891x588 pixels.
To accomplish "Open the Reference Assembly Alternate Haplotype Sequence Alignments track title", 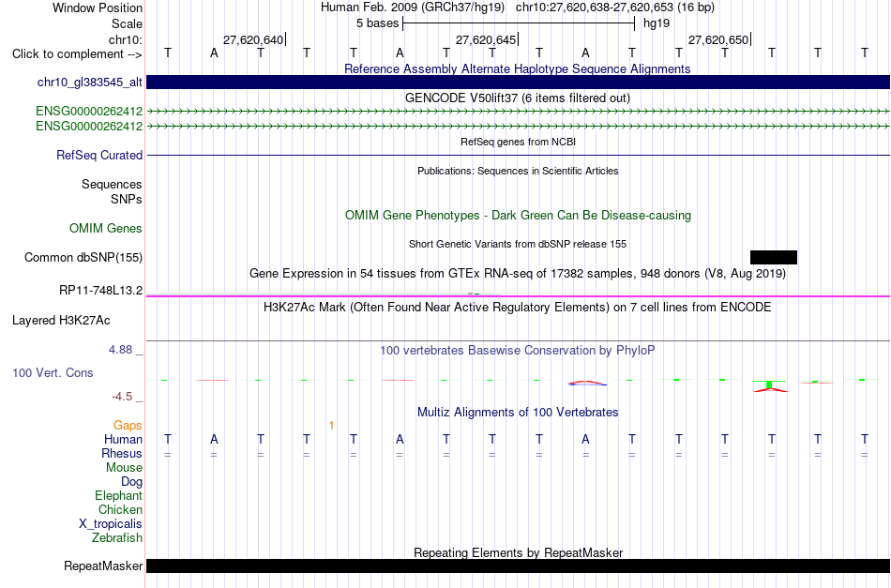I will pos(517,68).
